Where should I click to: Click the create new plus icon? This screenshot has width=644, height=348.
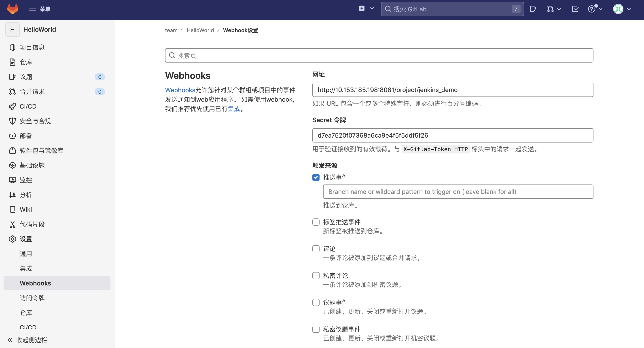(362, 9)
